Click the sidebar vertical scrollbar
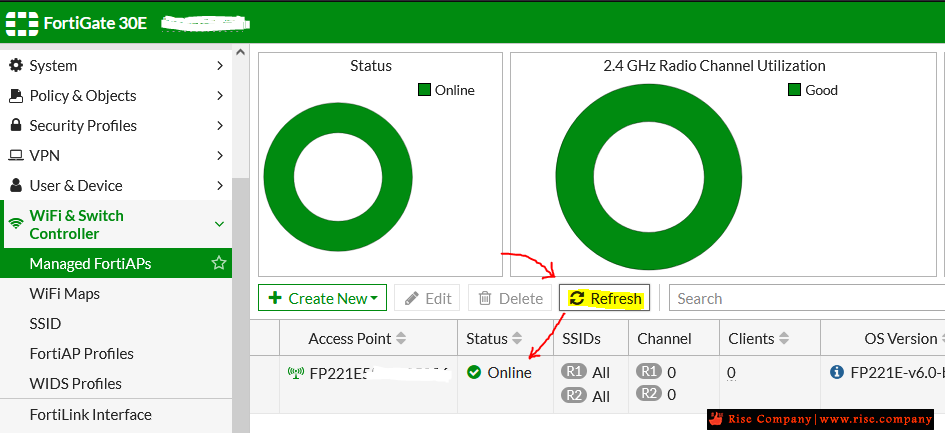This screenshot has height=433, width=945. 240,305
